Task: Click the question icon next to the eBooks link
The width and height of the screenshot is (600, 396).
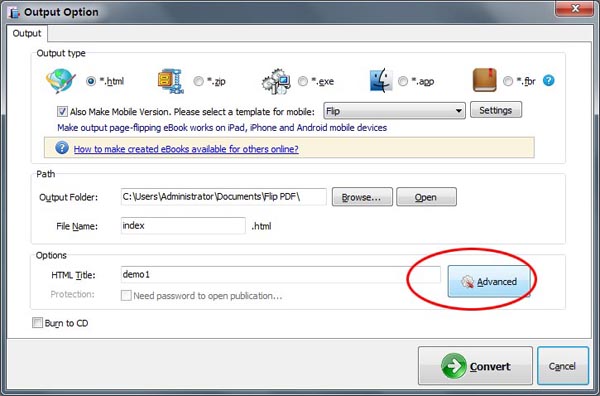Action: (x=62, y=148)
